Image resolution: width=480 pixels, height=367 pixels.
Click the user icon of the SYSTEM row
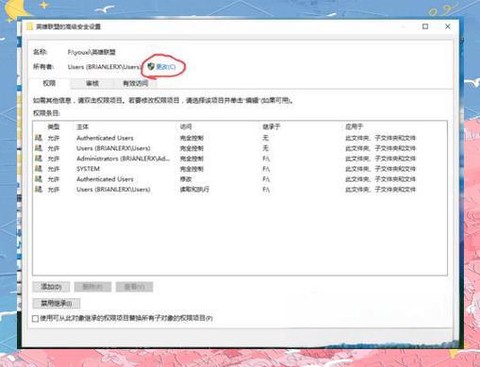[x=38, y=169]
